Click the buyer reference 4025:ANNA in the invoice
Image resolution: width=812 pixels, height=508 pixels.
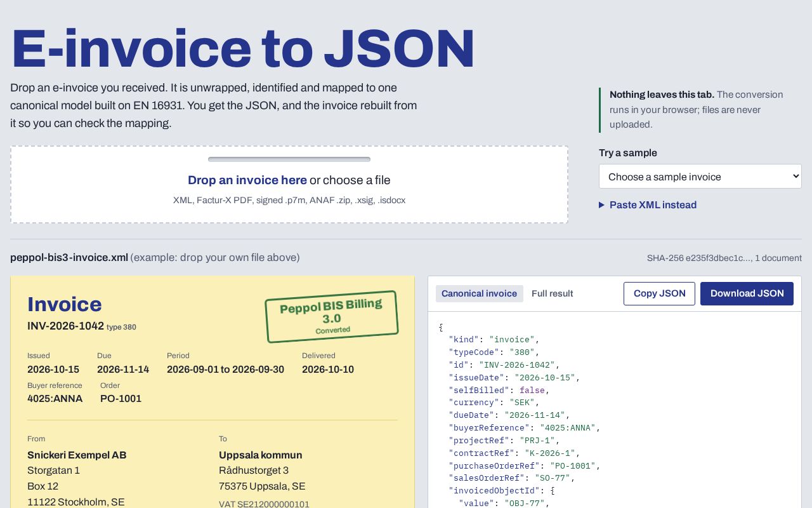[x=55, y=399]
